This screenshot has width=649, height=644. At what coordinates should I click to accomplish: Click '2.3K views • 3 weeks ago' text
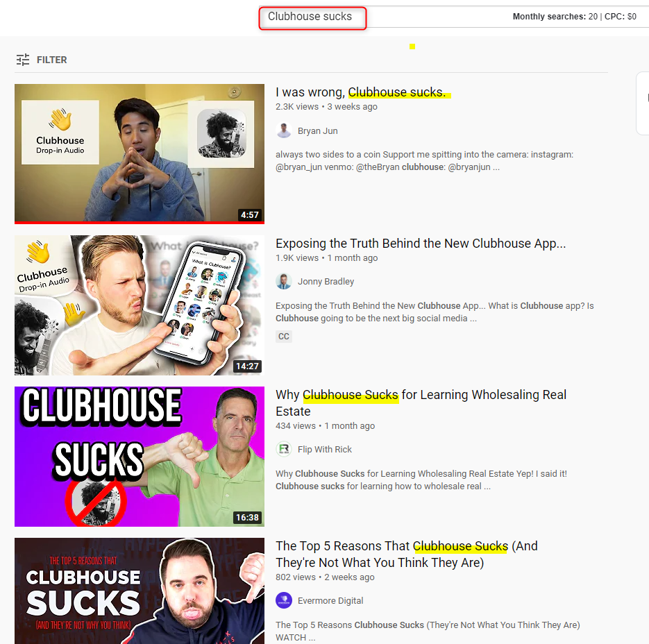326,106
